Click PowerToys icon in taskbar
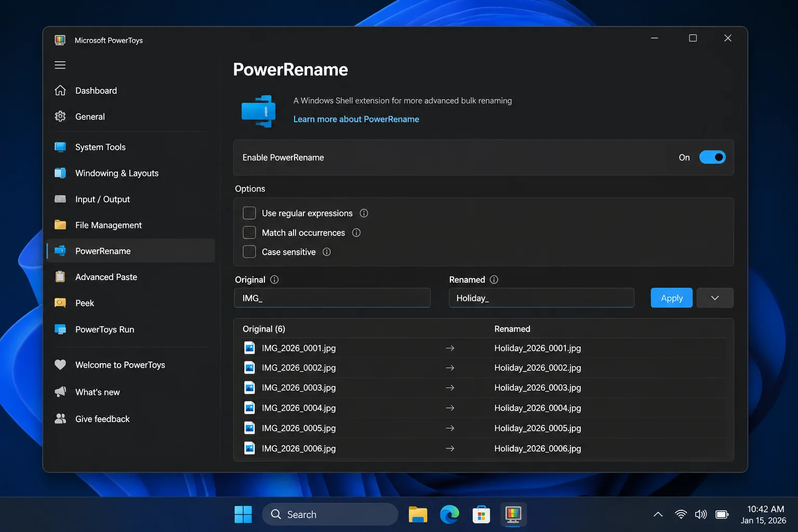 coord(513,514)
